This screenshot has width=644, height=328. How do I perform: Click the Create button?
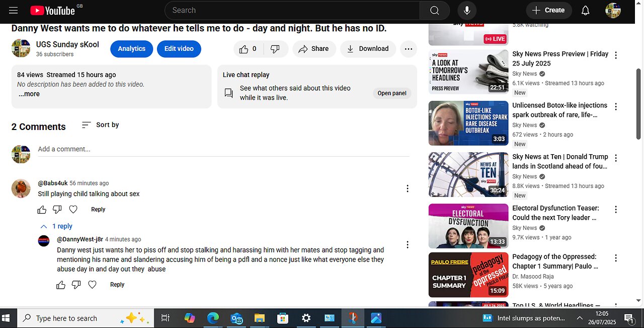549,10
